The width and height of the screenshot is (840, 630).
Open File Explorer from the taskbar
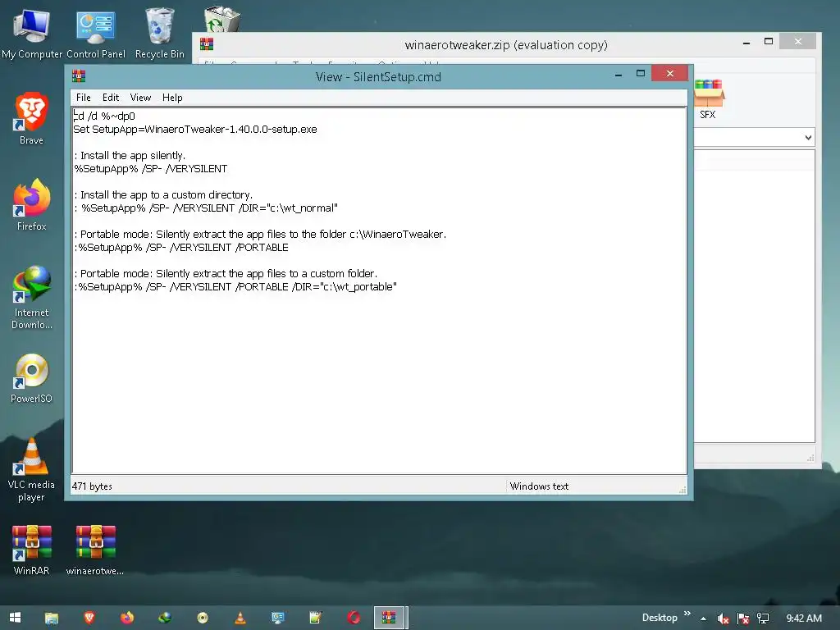click(x=52, y=618)
